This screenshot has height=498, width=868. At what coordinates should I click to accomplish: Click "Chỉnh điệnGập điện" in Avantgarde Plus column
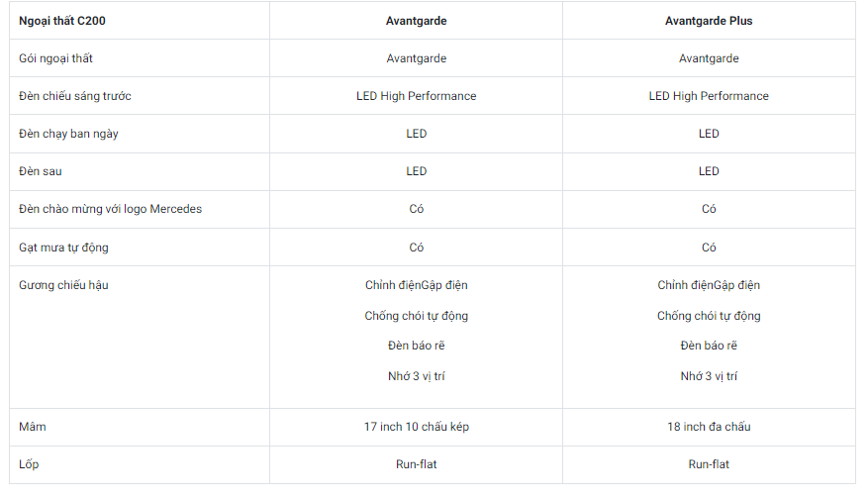(709, 285)
